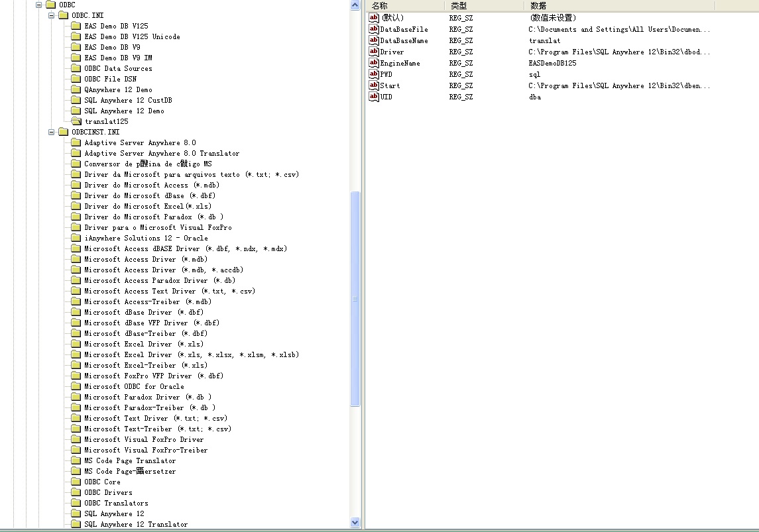This screenshot has width=759, height=532.
Task: Click the folder icon for ODBC Translators
Action: coord(76,502)
